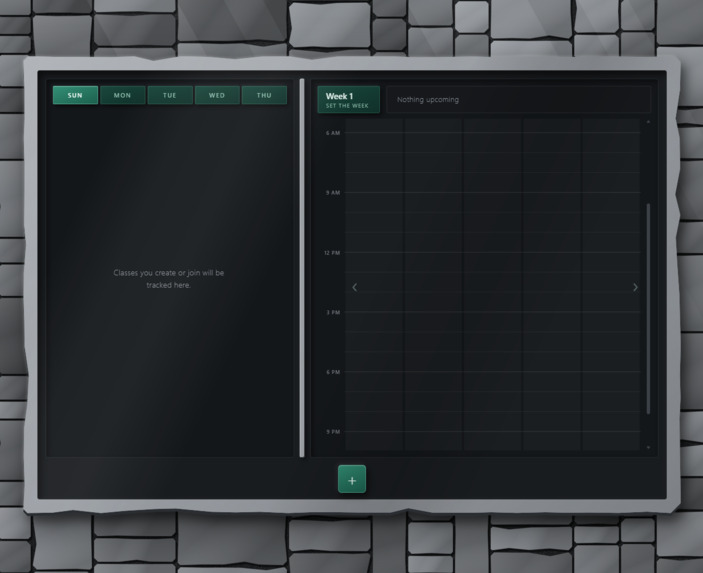Go to the THU day tab

(264, 95)
